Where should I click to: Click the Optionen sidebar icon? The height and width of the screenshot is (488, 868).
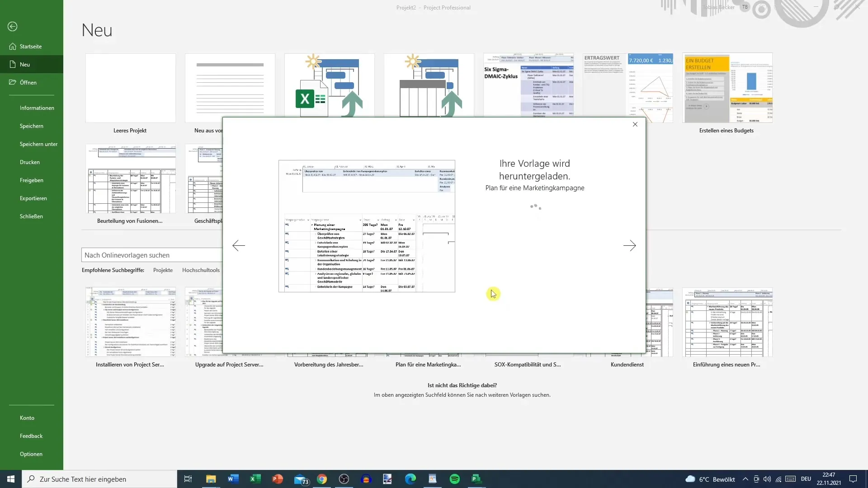[30, 454]
